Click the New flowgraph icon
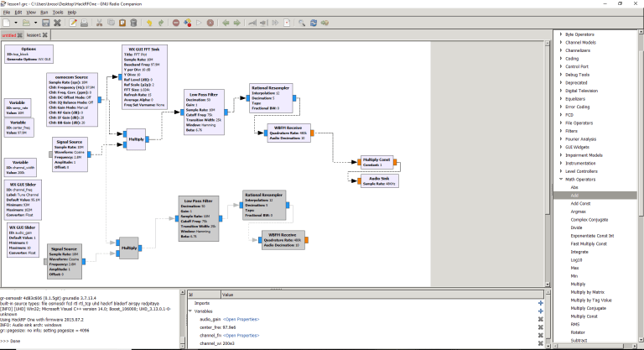Viewport: 644px width, 350px height. [x=6, y=24]
